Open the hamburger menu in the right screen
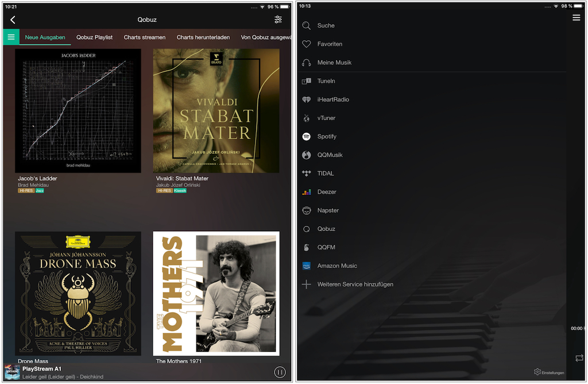Screen dimensions: 588x384 pos(577,18)
